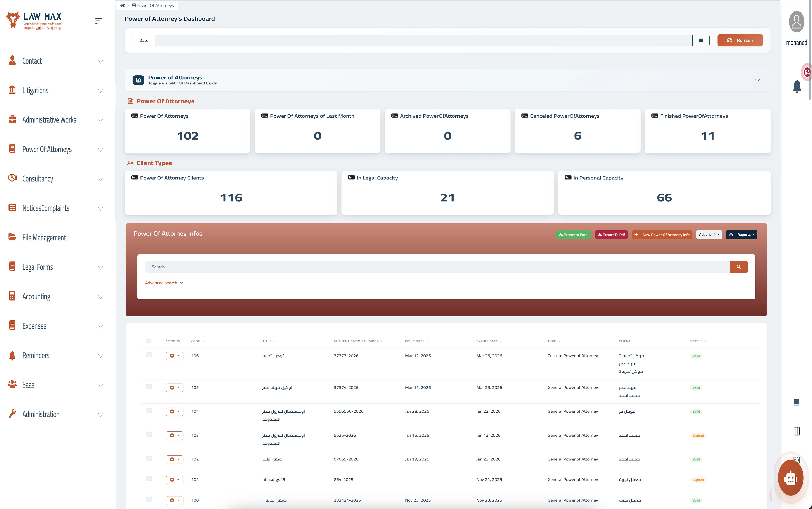
Task: Switch language with the EN button
Action: pos(797,460)
